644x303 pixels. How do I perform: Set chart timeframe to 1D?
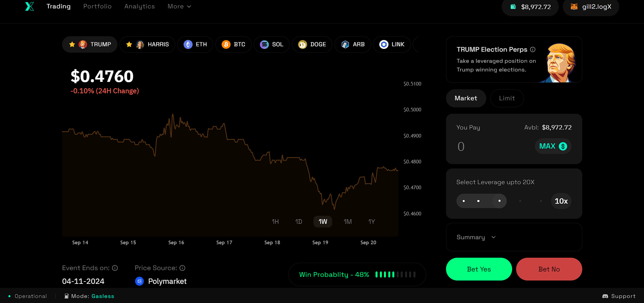[x=299, y=221]
